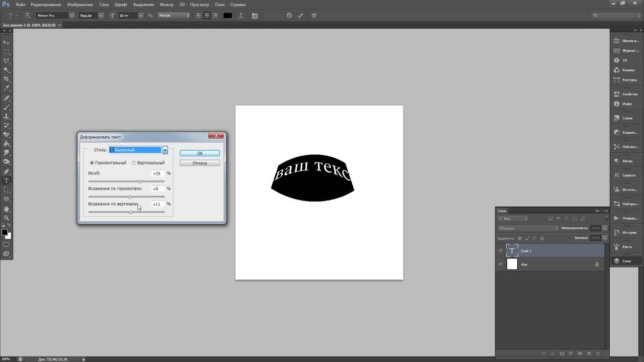Select the Magic Wand tool
The height and width of the screenshot is (362, 644).
click(7, 70)
